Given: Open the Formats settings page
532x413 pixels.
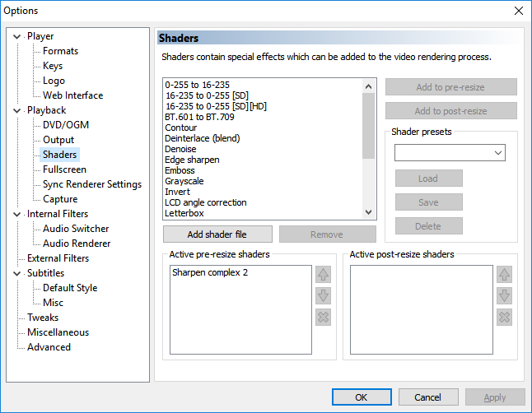Looking at the screenshot, I should click(60, 51).
